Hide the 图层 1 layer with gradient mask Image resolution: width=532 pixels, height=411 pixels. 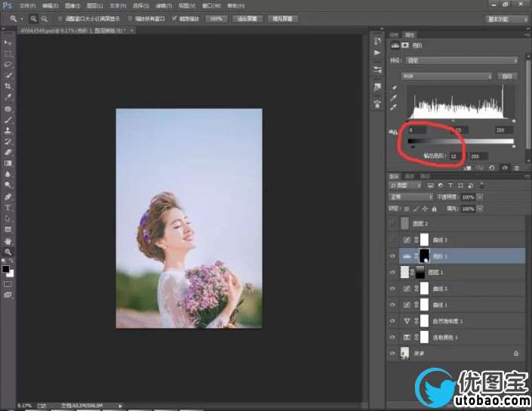(392, 273)
